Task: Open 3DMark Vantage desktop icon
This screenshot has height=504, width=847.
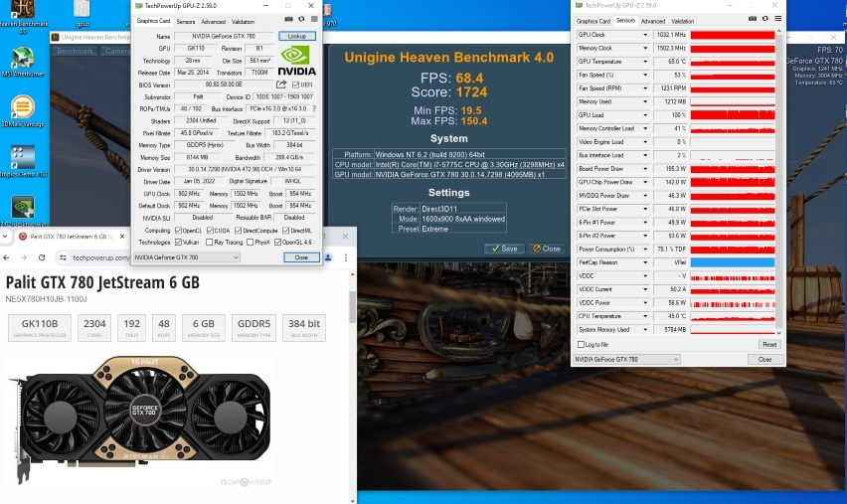Action: click(x=23, y=111)
